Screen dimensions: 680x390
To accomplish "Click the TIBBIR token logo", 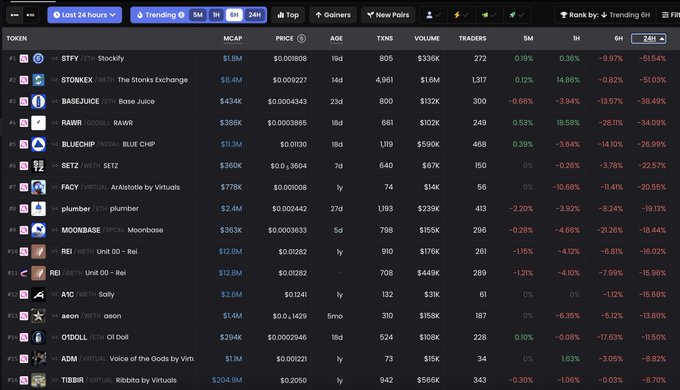I will (x=38, y=380).
